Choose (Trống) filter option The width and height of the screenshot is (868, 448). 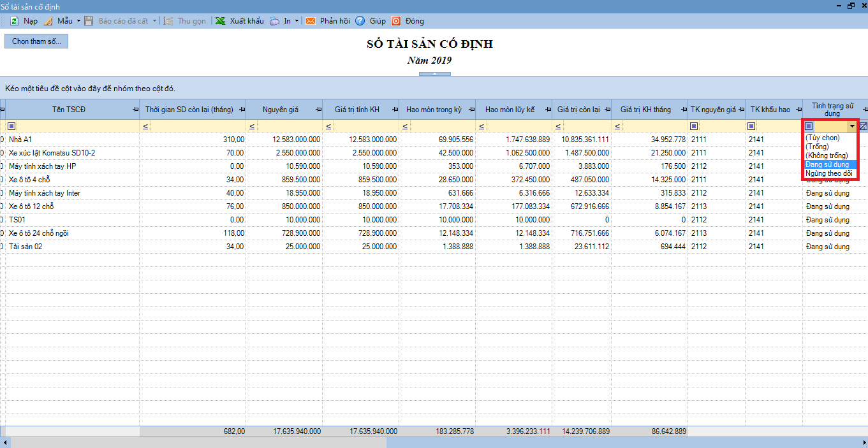pyautogui.click(x=830, y=147)
